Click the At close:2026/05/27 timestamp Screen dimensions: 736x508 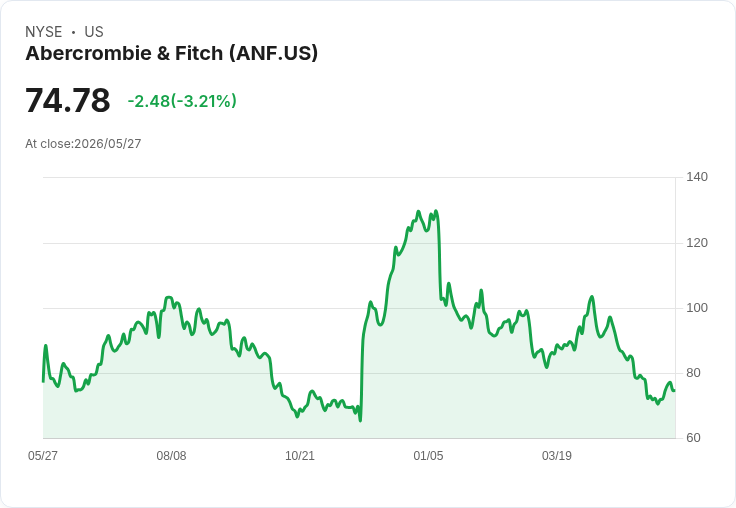coord(83,144)
